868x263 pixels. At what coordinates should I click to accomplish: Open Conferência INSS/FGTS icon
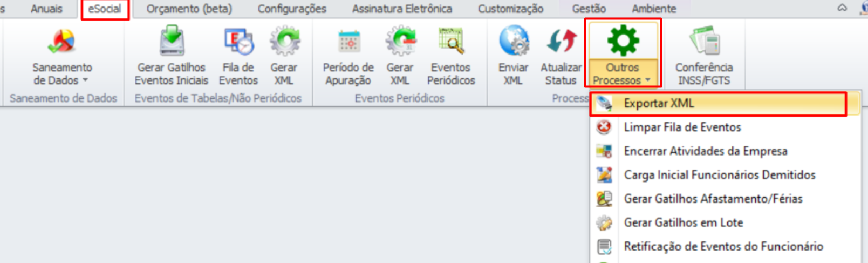coord(705,41)
